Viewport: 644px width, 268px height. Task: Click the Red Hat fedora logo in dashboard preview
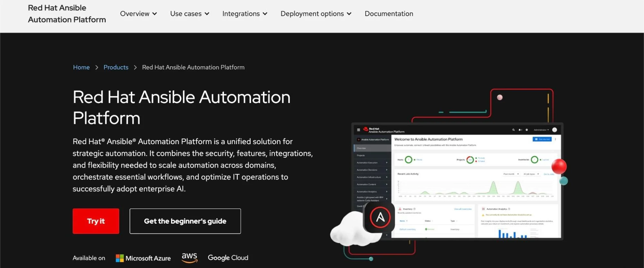click(x=366, y=129)
